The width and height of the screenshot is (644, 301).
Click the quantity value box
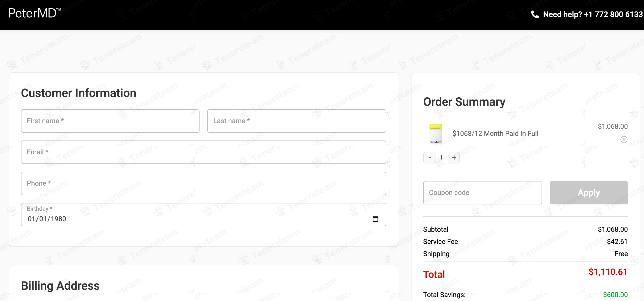[441, 158]
